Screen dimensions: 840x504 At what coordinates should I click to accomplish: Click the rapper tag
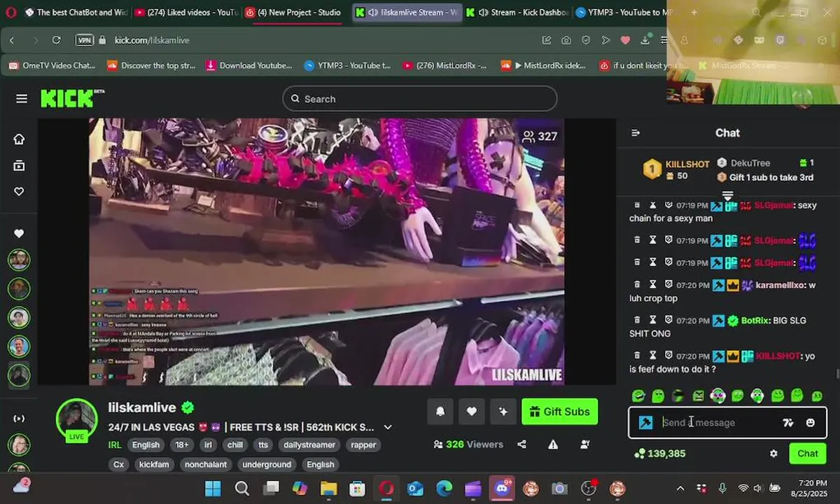(363, 444)
